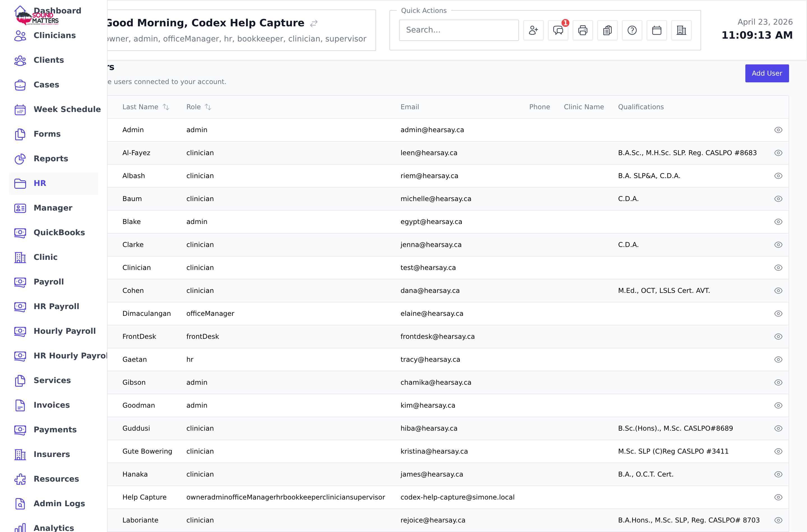807x532 pixels.
Task: Click the Clinicians sidebar icon
Action: pos(20,36)
